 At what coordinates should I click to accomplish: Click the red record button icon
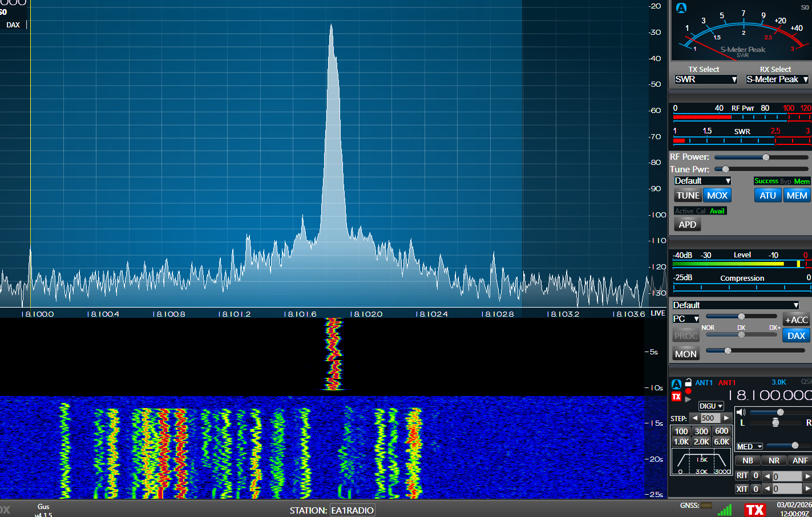pos(688,391)
